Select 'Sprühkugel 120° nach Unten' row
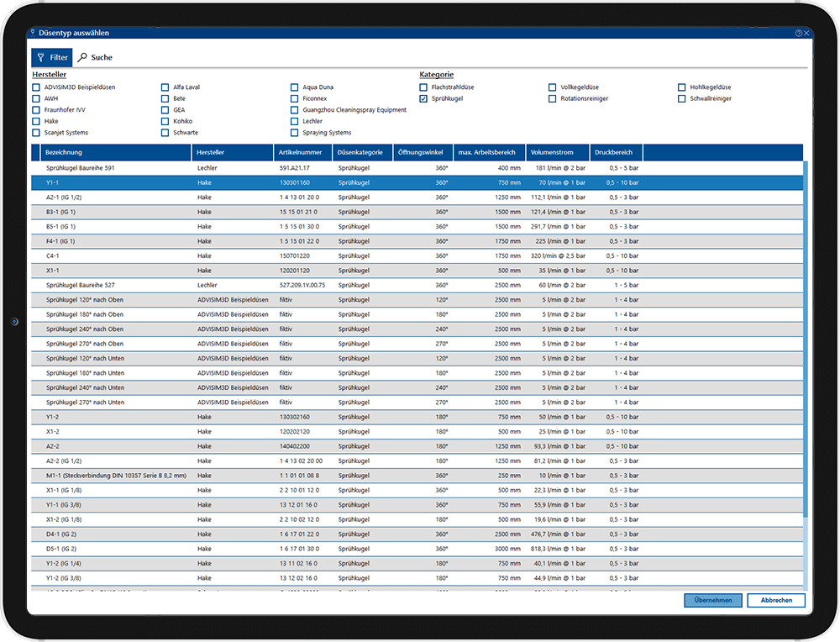Viewport: 840px width, 642px height. [417, 359]
